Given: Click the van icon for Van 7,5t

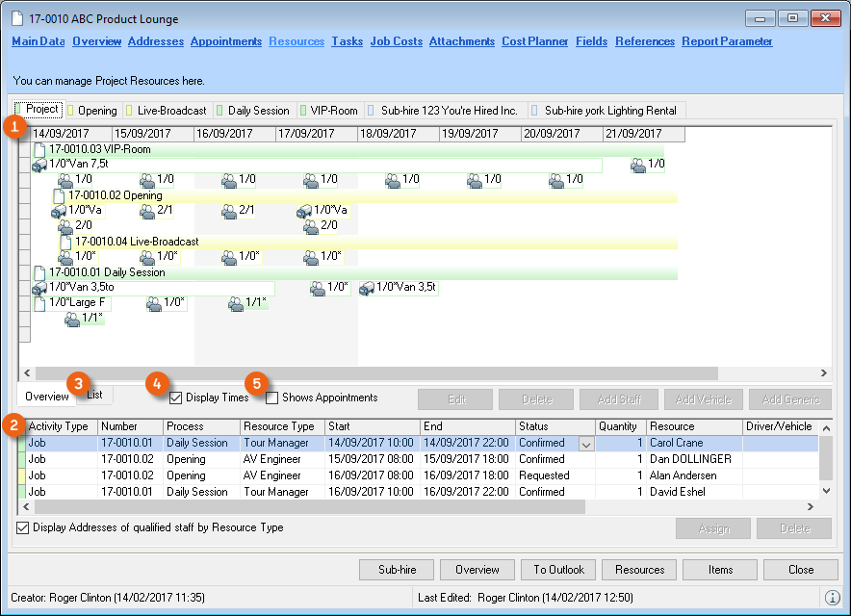Looking at the screenshot, I should pos(39,165).
